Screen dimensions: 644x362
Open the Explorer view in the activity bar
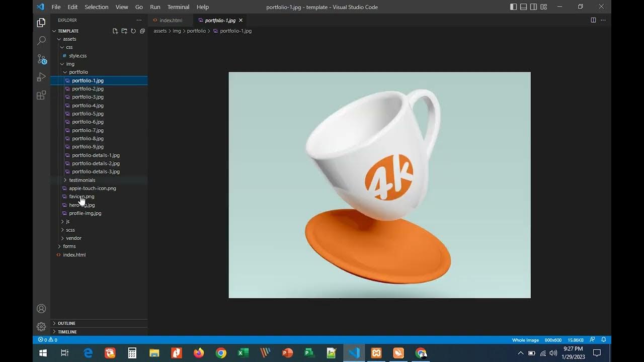[x=41, y=23]
